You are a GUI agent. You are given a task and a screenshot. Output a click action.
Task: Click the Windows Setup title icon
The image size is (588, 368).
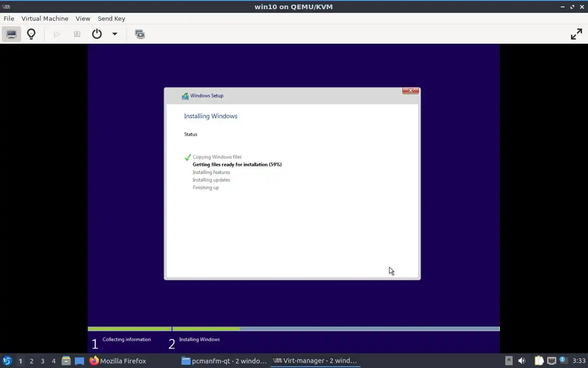click(x=185, y=96)
